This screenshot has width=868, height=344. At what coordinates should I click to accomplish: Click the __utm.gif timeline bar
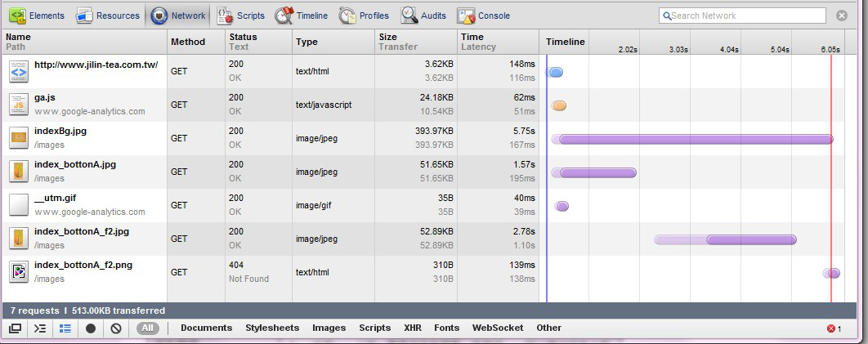click(x=562, y=206)
